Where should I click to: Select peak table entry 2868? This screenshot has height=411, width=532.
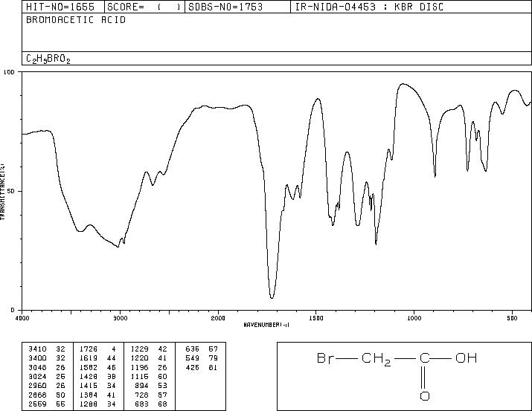37,395
